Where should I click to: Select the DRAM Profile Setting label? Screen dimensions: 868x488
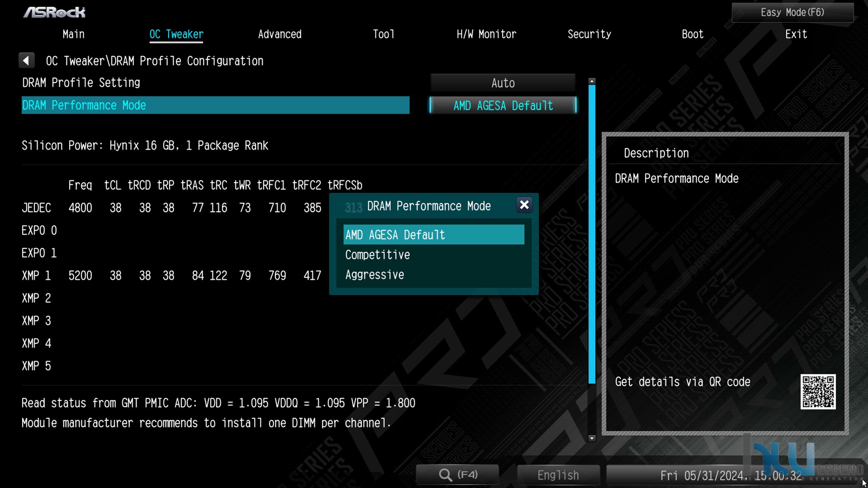coord(81,83)
